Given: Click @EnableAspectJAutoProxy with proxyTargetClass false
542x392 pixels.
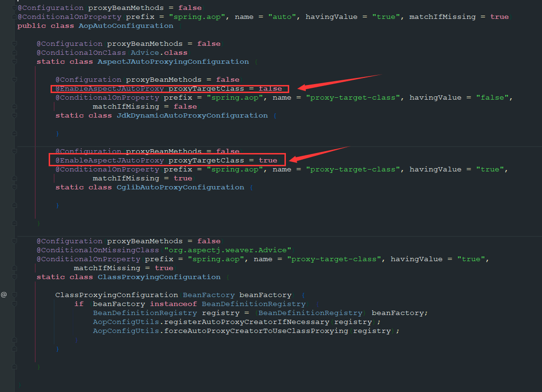Looking at the screenshot, I should [x=110, y=88].
